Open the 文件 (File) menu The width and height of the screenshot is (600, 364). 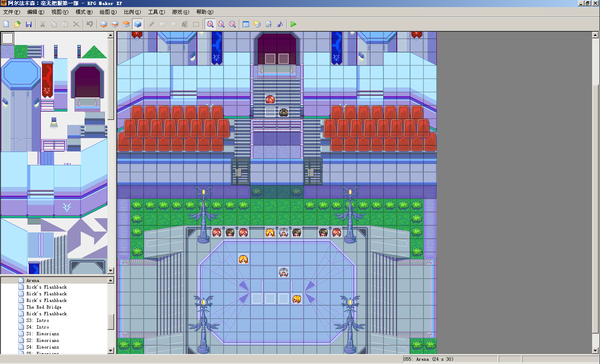point(11,12)
